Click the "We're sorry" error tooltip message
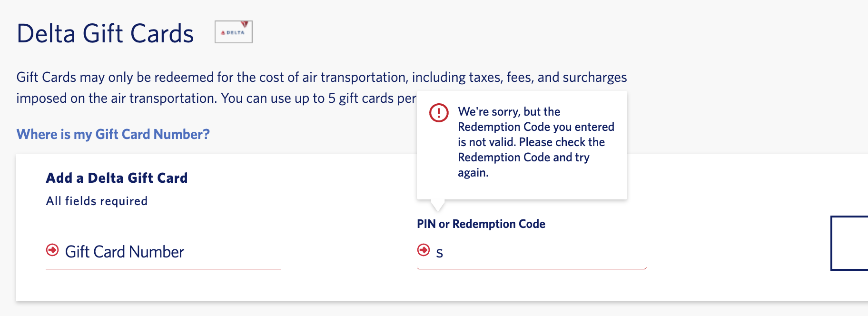Screen dimensions: 868x316 tap(535, 142)
